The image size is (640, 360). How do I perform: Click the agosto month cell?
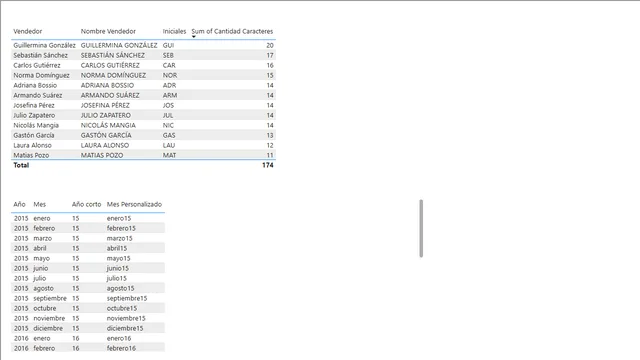43,288
